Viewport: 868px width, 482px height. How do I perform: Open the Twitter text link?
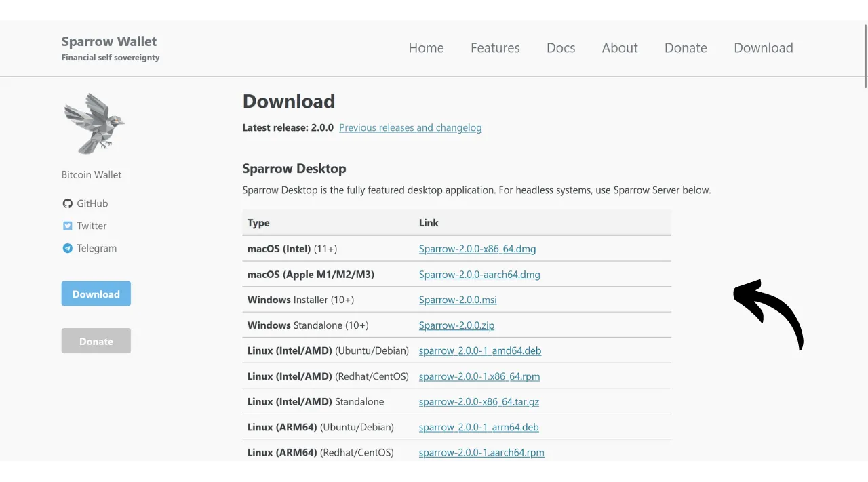[92, 226]
